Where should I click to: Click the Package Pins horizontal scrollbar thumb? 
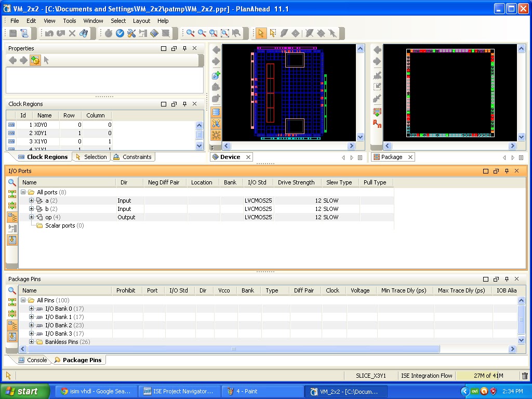(x=233, y=349)
